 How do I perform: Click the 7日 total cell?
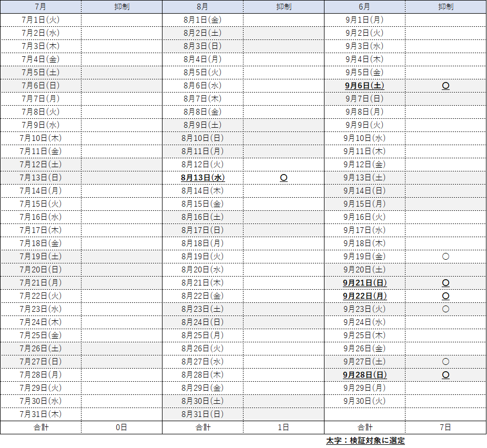(445, 427)
